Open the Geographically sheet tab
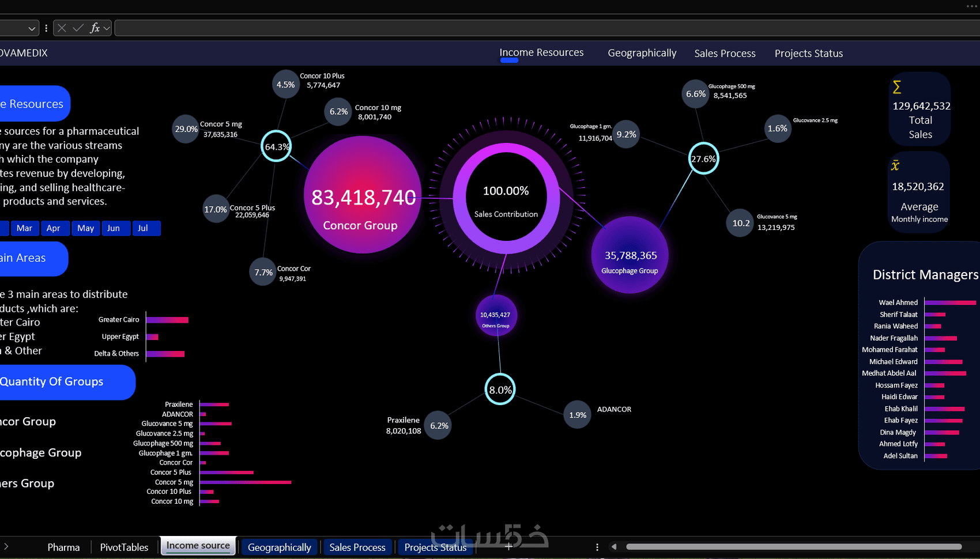The width and height of the screenshot is (980, 559). tap(280, 547)
